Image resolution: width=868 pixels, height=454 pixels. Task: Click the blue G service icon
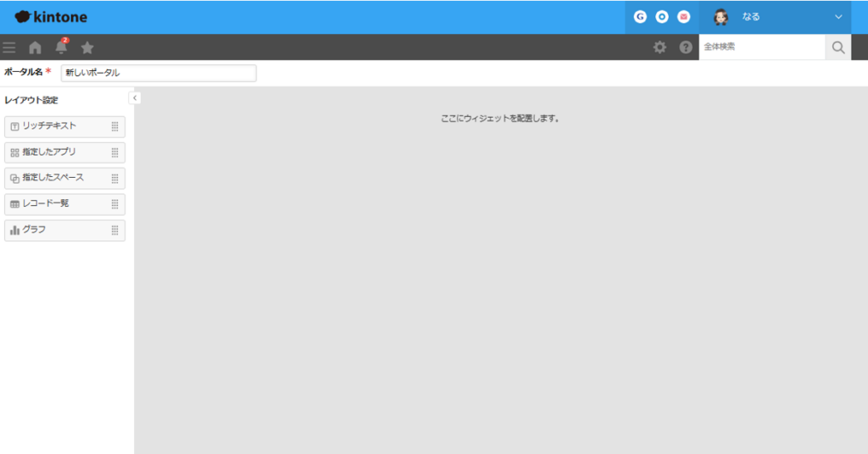click(640, 17)
